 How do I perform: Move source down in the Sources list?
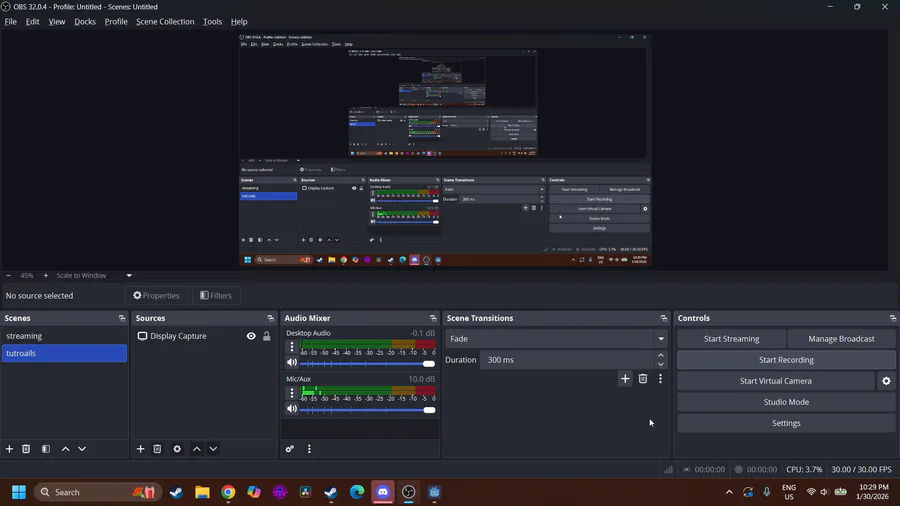214,449
